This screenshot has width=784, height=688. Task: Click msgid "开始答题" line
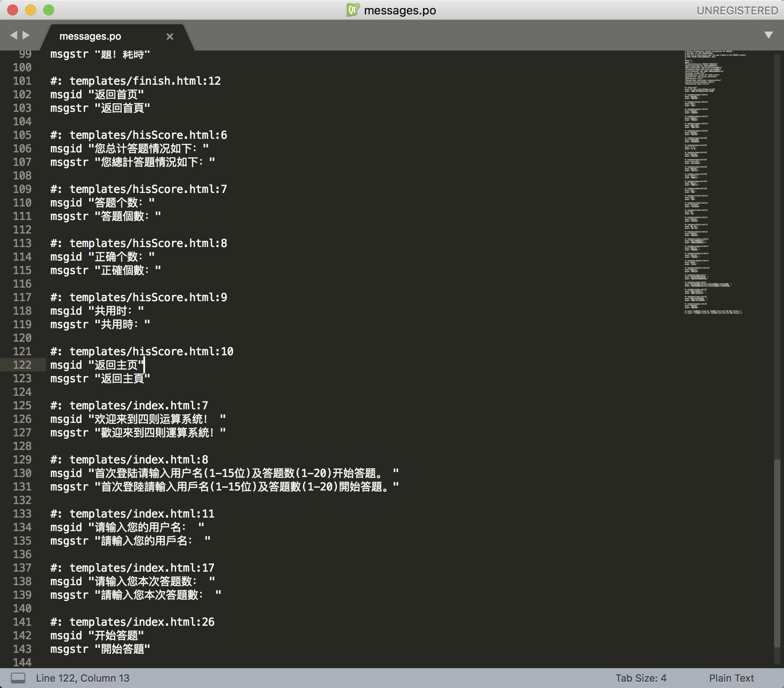97,636
